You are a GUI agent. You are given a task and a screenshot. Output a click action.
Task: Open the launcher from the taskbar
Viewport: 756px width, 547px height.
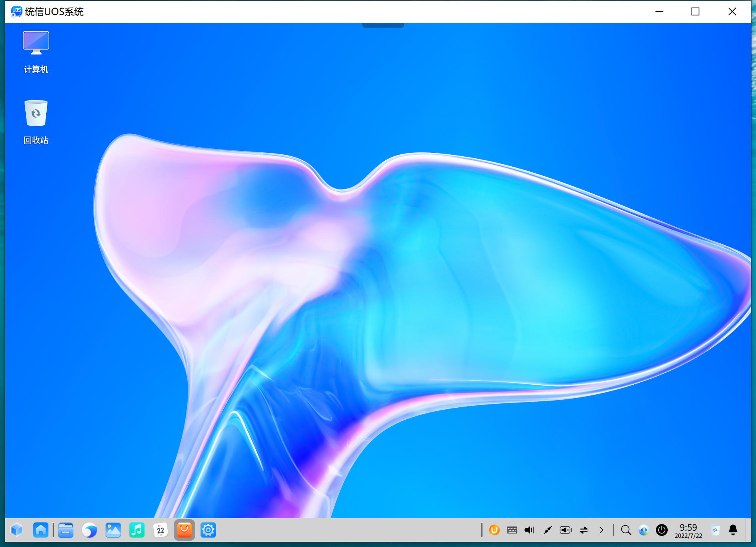pos(17,530)
